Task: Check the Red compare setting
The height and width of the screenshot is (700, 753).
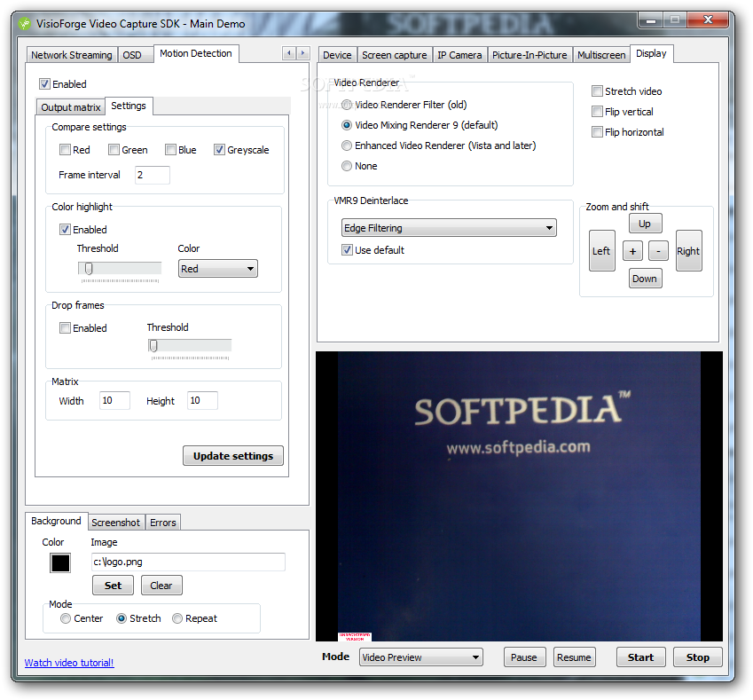Action: (x=65, y=150)
